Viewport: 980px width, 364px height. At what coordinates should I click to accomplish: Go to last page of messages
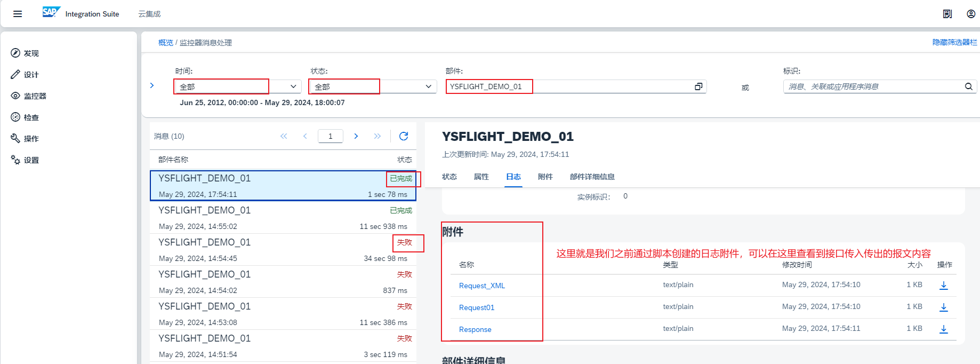377,136
